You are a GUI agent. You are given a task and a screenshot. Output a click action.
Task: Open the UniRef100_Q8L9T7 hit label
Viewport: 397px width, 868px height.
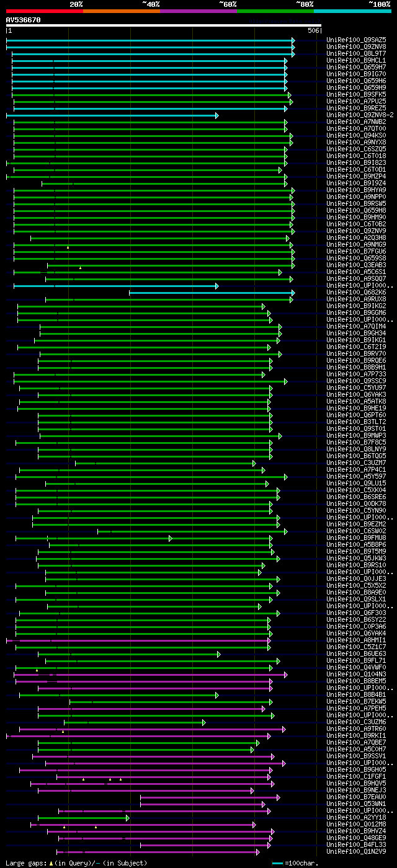coord(357,53)
